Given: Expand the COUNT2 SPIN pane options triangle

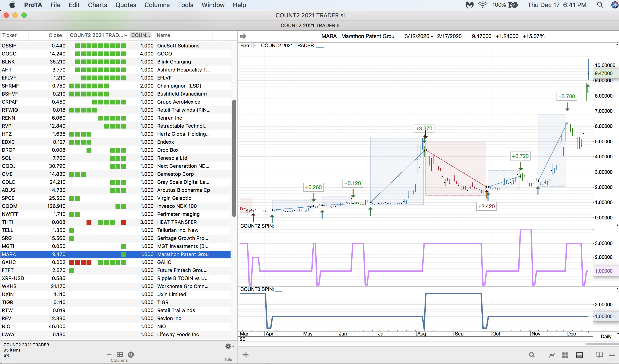Looking at the screenshot, I should (x=617, y=225).
